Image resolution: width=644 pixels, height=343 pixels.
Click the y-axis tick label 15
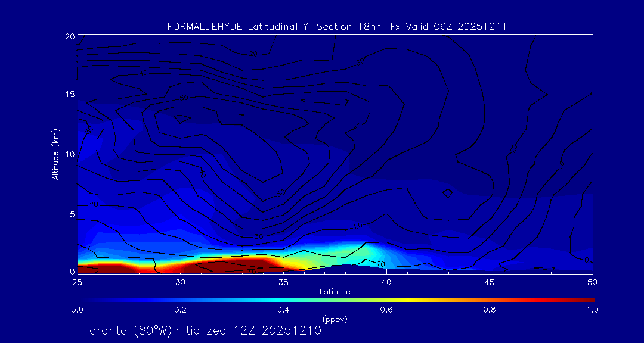pyautogui.click(x=69, y=95)
